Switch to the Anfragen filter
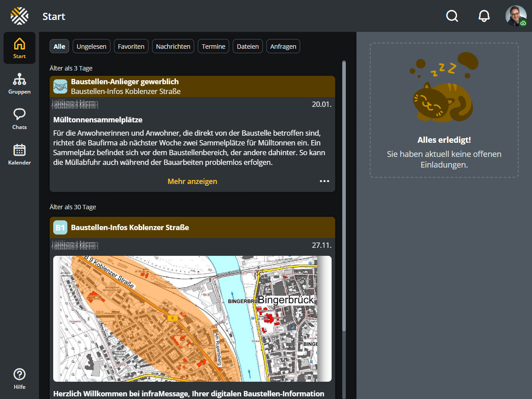532x399 pixels. click(x=283, y=47)
